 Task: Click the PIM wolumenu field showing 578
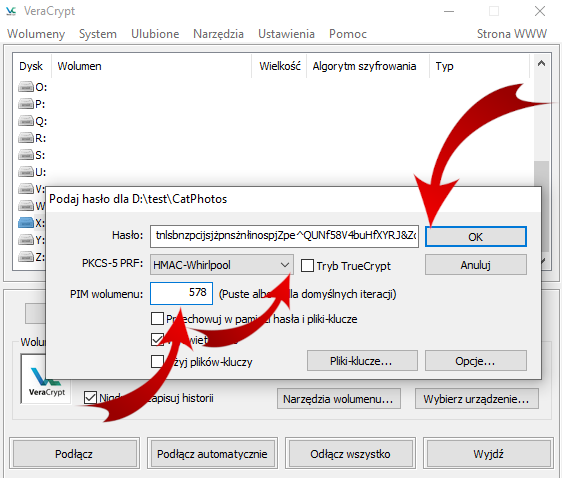(181, 293)
